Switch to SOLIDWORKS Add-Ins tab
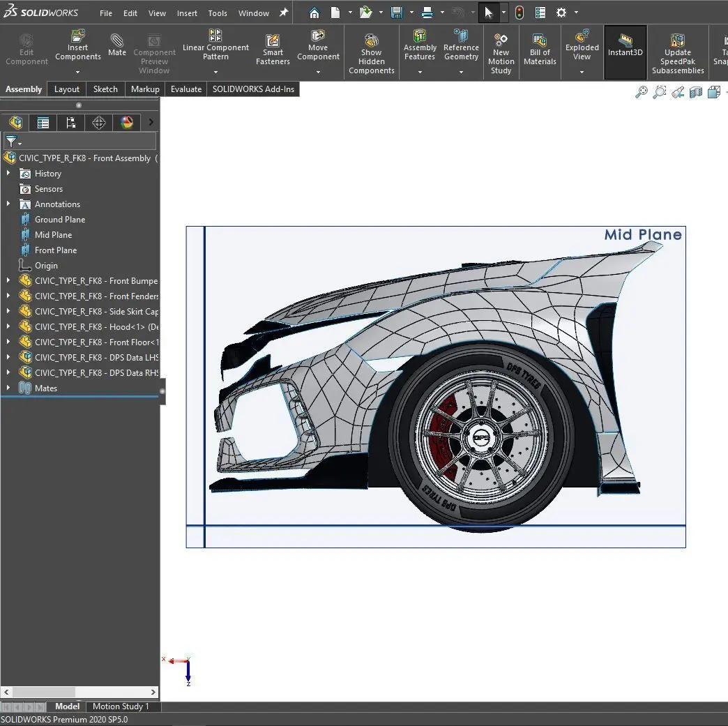 (x=253, y=89)
